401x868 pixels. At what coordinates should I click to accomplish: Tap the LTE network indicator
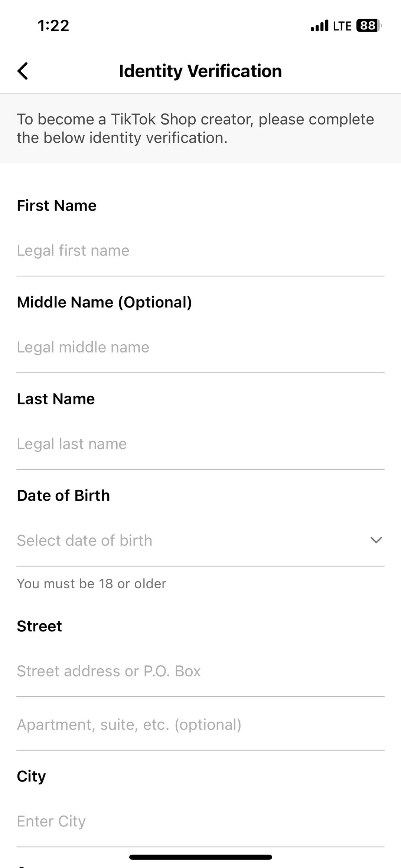click(342, 26)
